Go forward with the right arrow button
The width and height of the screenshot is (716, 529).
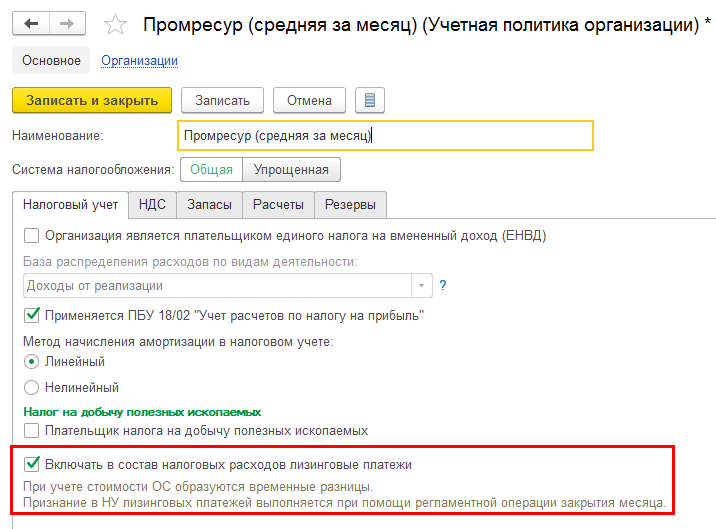click(67, 24)
